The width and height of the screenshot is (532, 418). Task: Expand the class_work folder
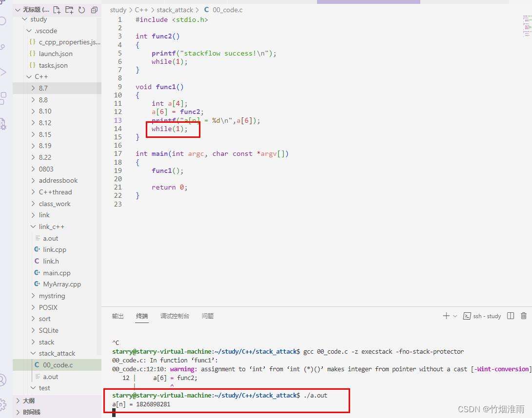click(57, 204)
